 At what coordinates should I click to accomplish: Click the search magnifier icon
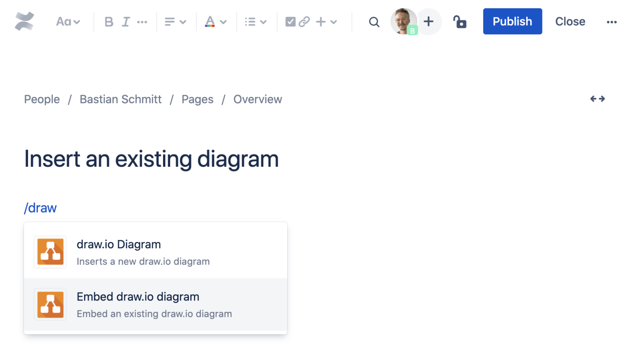[x=374, y=22]
